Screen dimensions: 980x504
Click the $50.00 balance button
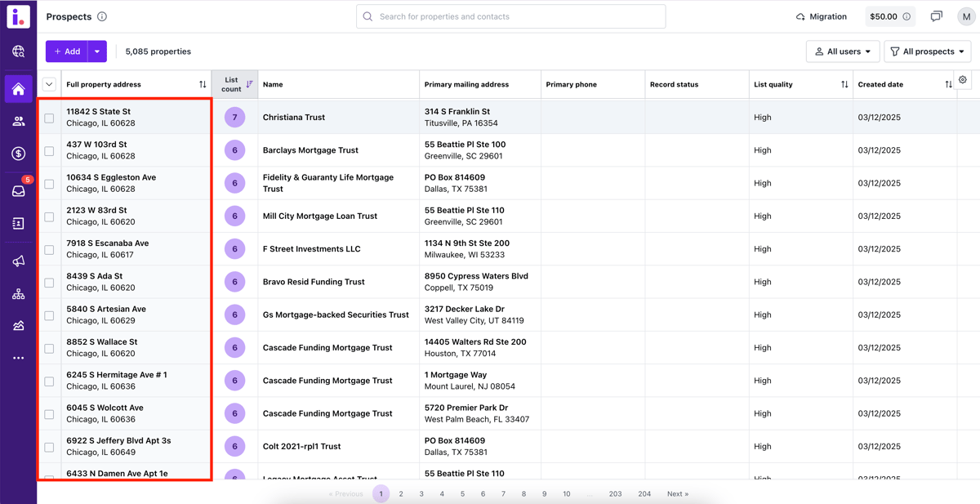890,16
